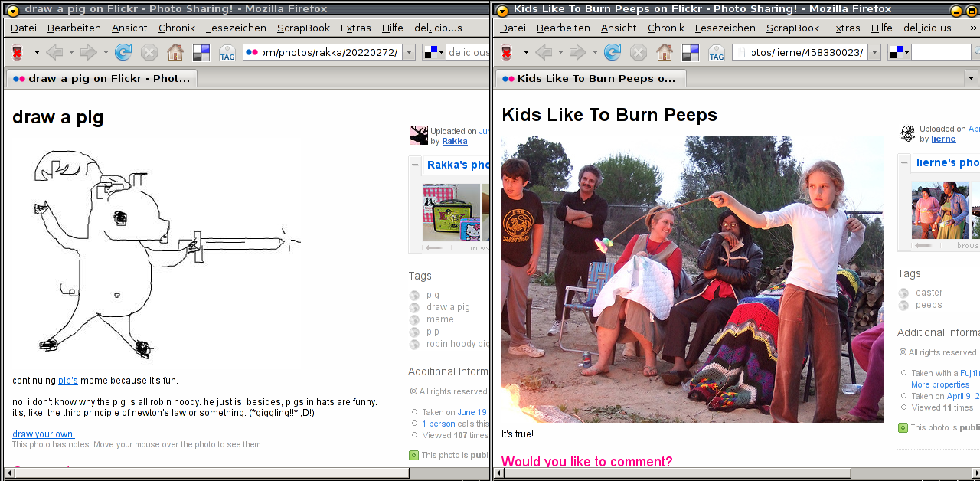Click the Reload button in right window
Image resolution: width=980 pixels, height=481 pixels.
coord(612,52)
